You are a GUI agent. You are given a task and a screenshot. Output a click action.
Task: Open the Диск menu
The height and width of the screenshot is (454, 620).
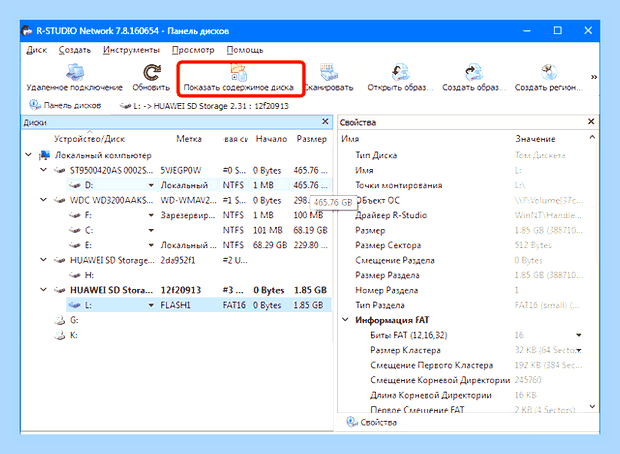point(36,50)
